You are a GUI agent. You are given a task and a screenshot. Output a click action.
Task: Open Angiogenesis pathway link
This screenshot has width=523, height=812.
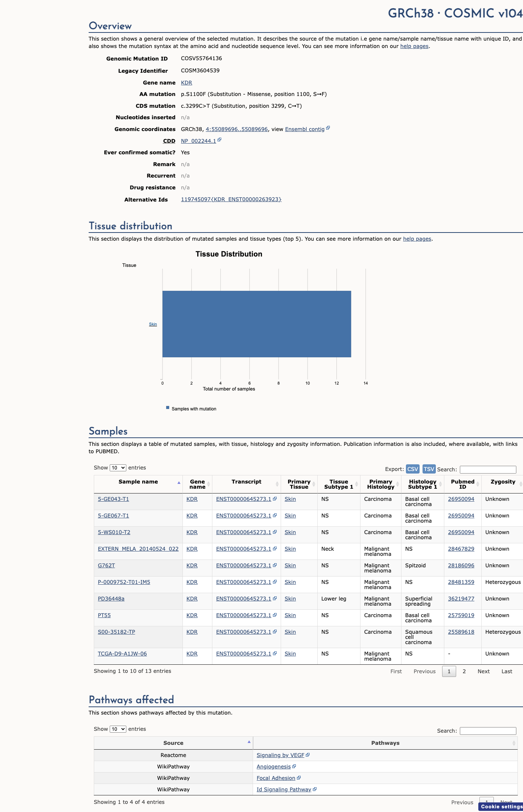coord(274,767)
